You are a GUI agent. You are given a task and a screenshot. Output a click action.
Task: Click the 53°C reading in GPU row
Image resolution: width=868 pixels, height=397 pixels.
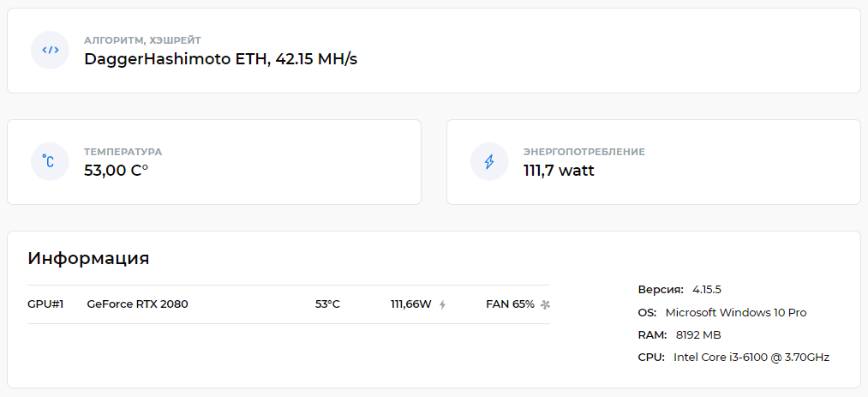[x=327, y=304]
